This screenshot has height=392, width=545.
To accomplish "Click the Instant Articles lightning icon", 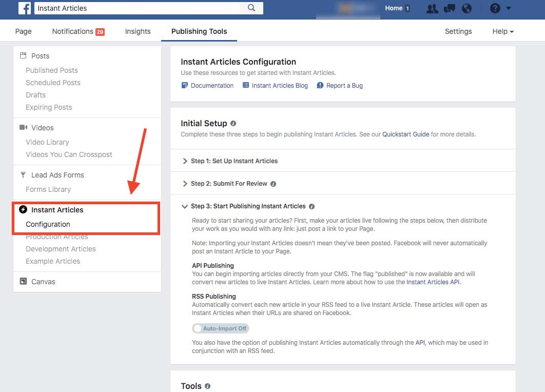I will pyautogui.click(x=23, y=209).
